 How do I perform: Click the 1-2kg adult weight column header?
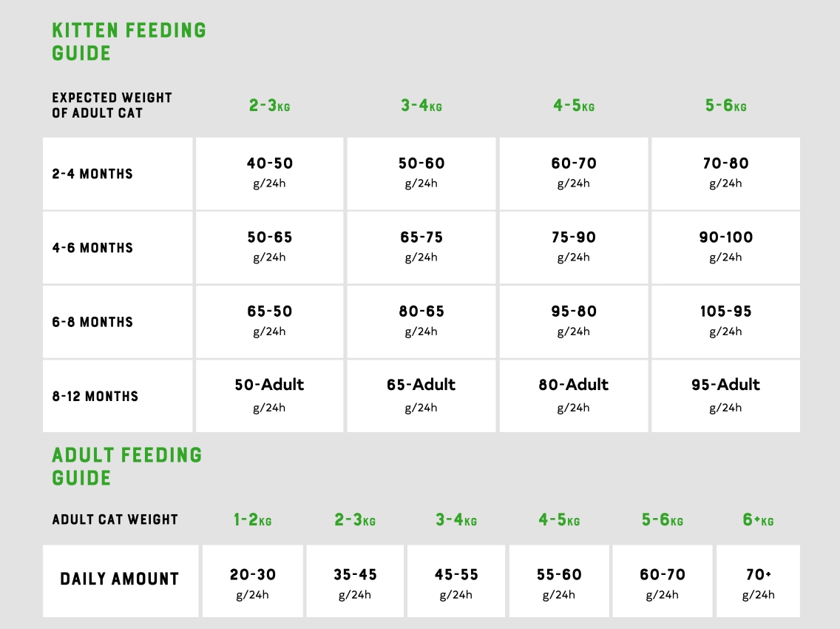tap(252, 520)
